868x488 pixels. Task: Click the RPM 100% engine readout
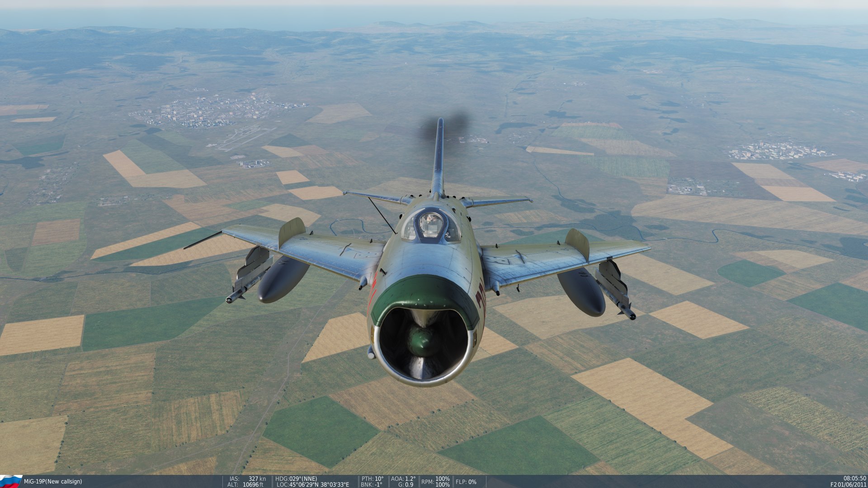pos(435,482)
